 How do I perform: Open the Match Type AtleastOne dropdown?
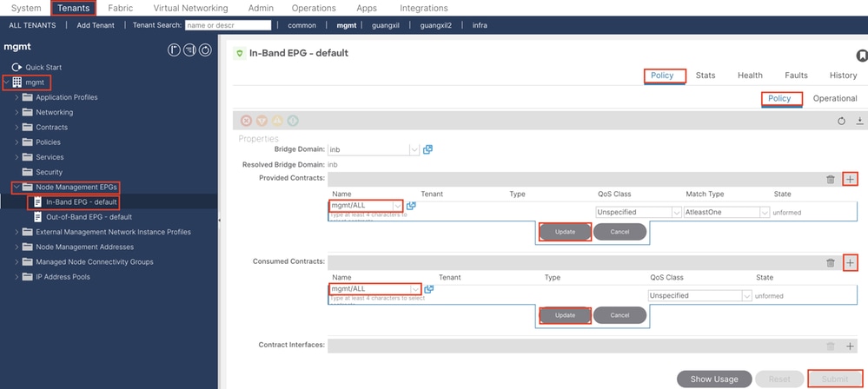765,212
